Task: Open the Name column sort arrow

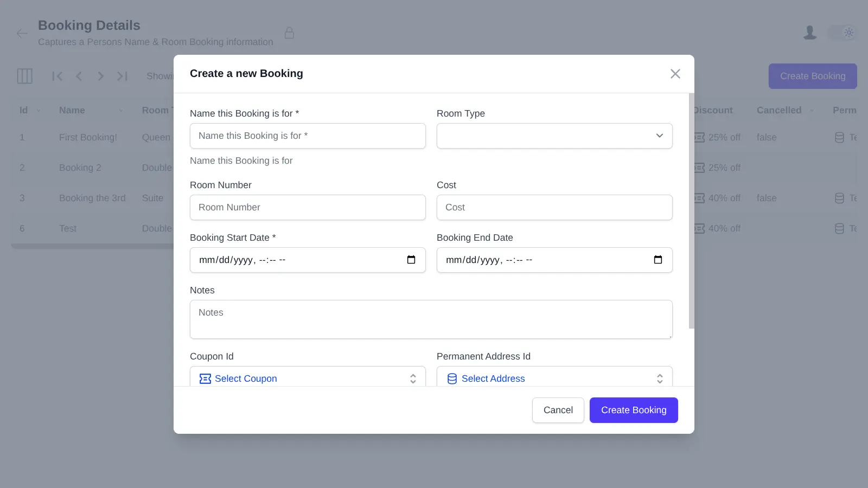Action: pos(121,111)
